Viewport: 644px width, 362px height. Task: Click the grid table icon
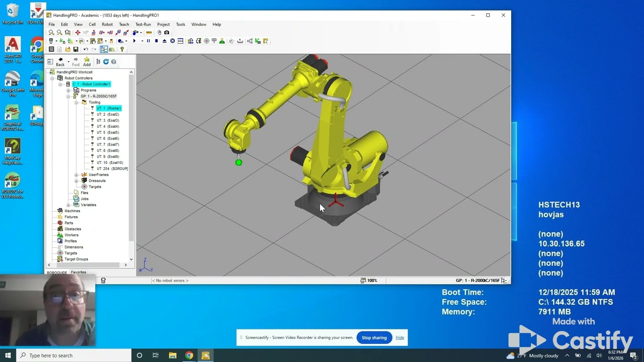pyautogui.click(x=51, y=49)
